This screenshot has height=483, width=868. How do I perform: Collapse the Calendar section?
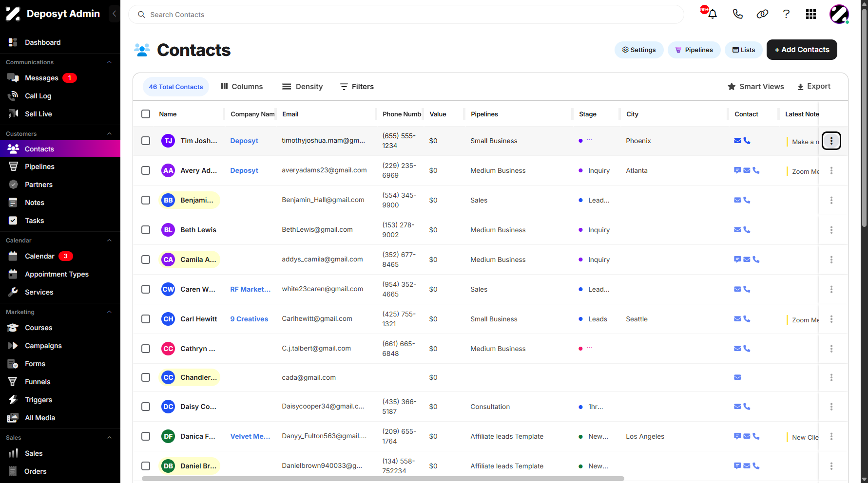(x=109, y=241)
